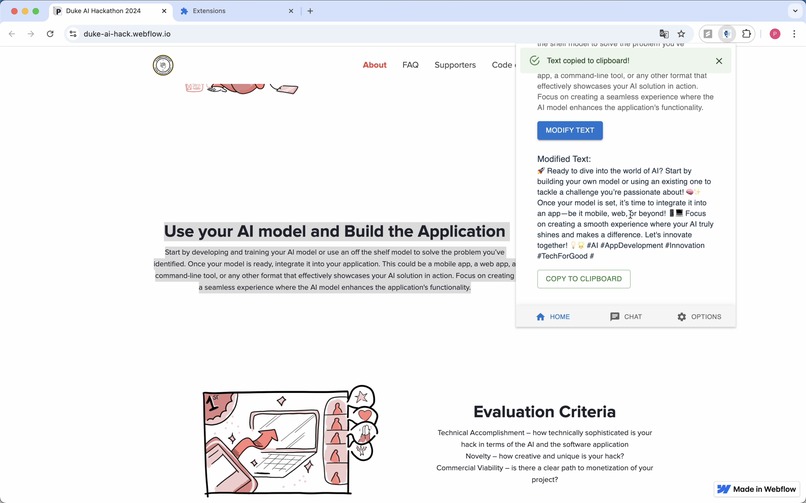Click the laptop and judges illustration
This screenshot has height=503, width=806.
click(289, 441)
